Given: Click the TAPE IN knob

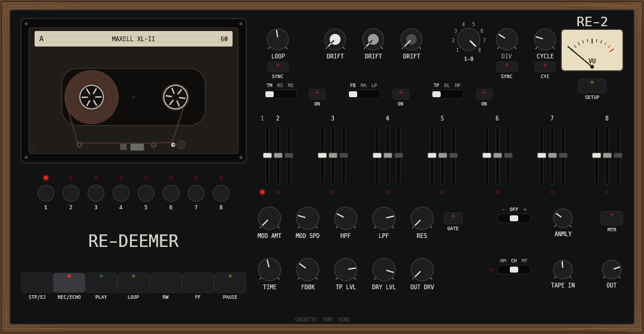Looking at the screenshot, I should [563, 270].
